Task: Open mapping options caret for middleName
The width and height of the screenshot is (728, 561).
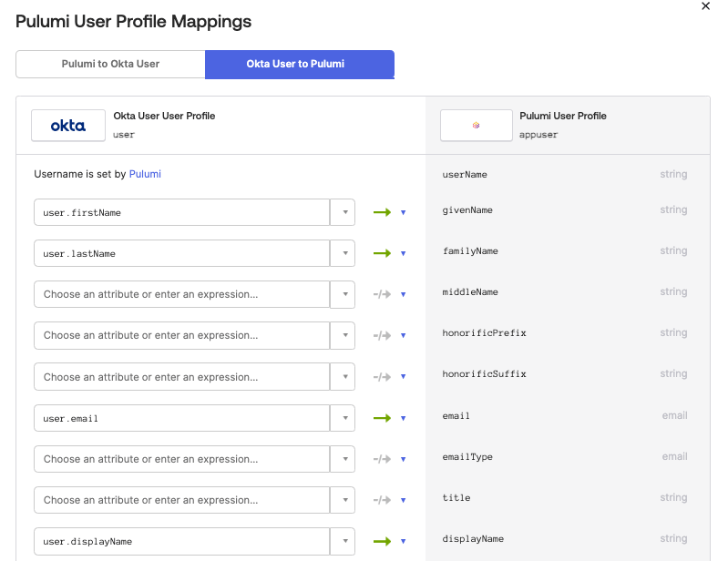Action: coord(403,294)
